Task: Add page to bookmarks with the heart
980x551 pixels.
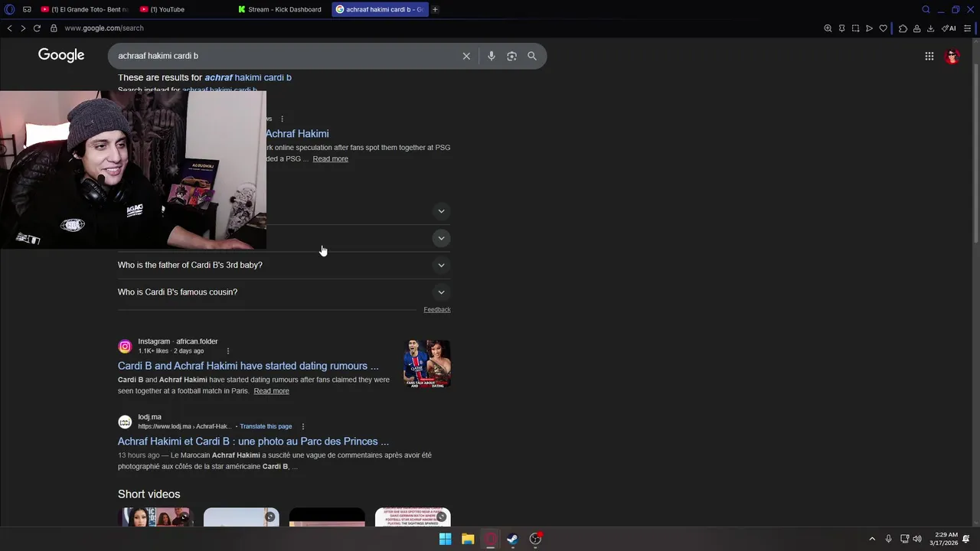Action: [x=883, y=28]
